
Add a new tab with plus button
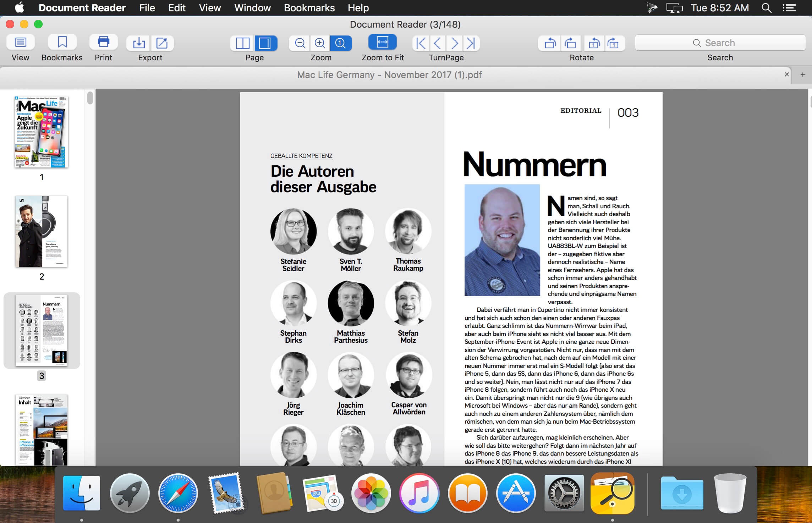click(x=802, y=75)
